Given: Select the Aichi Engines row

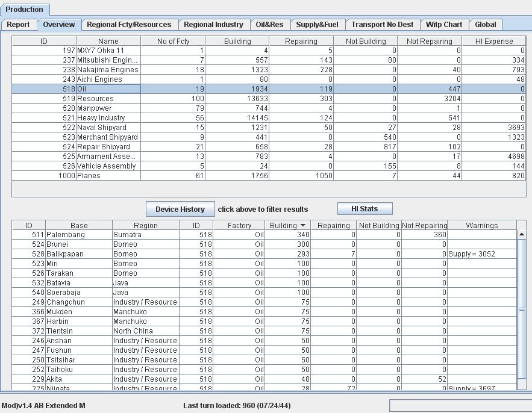Looking at the screenshot, I should click(x=269, y=79).
